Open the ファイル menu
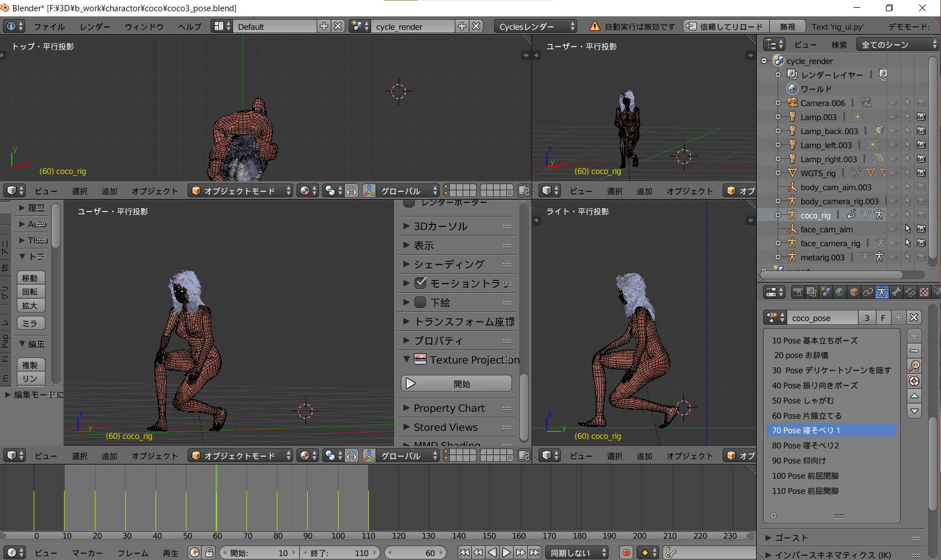Viewport: 941px width, 560px height. [49, 26]
